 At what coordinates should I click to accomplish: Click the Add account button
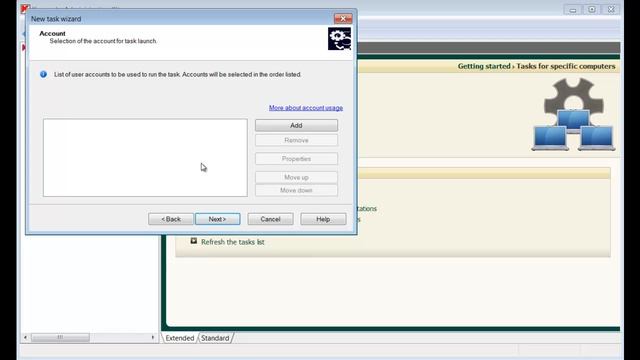(296, 125)
